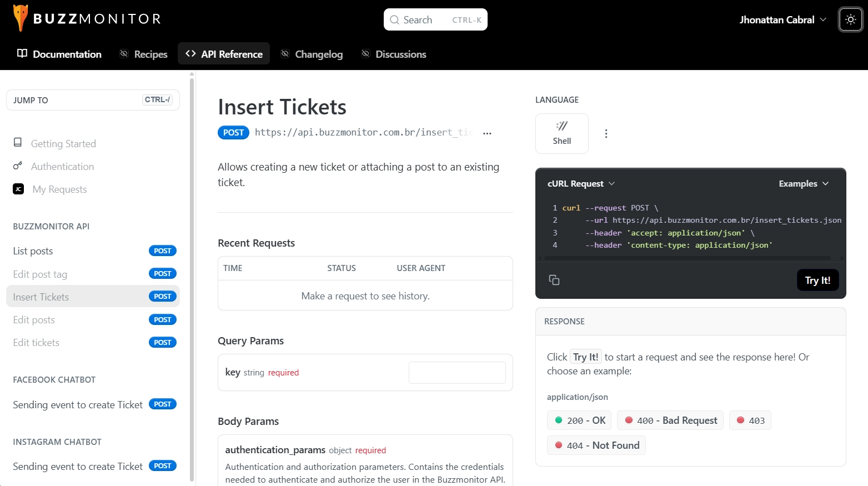868x486 pixels.
Task: Click the Documentation book icon
Action: pos(22,53)
